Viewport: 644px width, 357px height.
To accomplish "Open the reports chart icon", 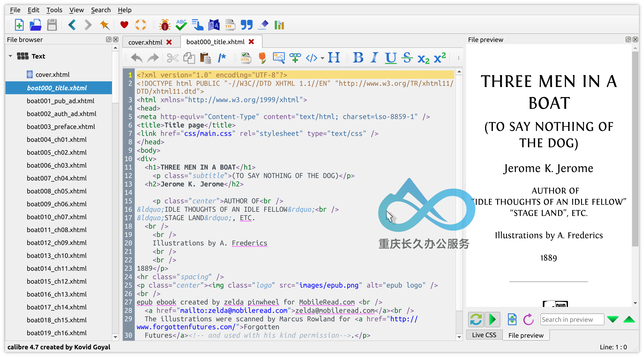I will point(279,25).
